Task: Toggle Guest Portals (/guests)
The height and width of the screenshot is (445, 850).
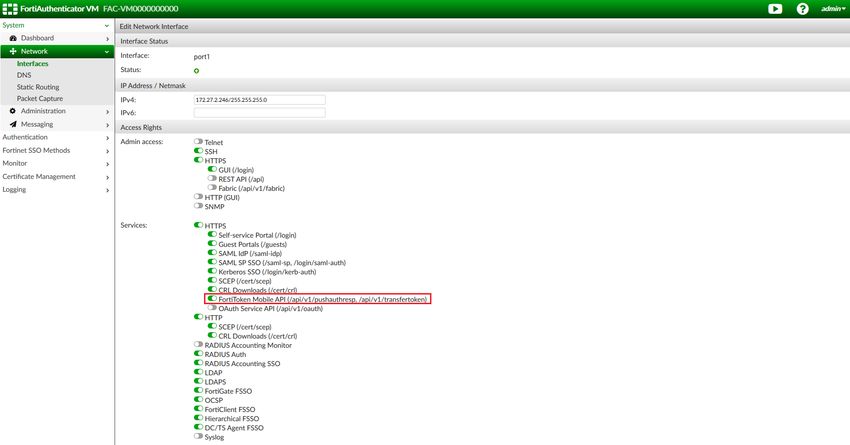Action: [212, 243]
